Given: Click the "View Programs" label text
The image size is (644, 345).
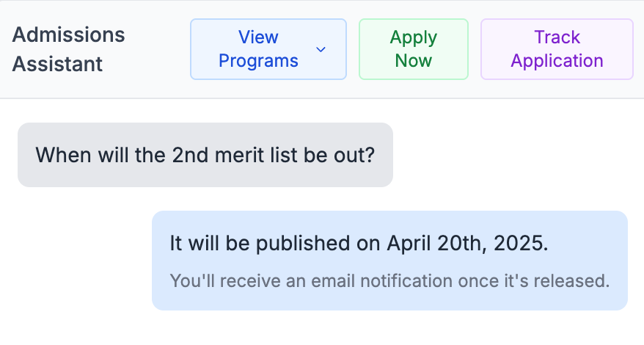Looking at the screenshot, I should click(258, 49).
